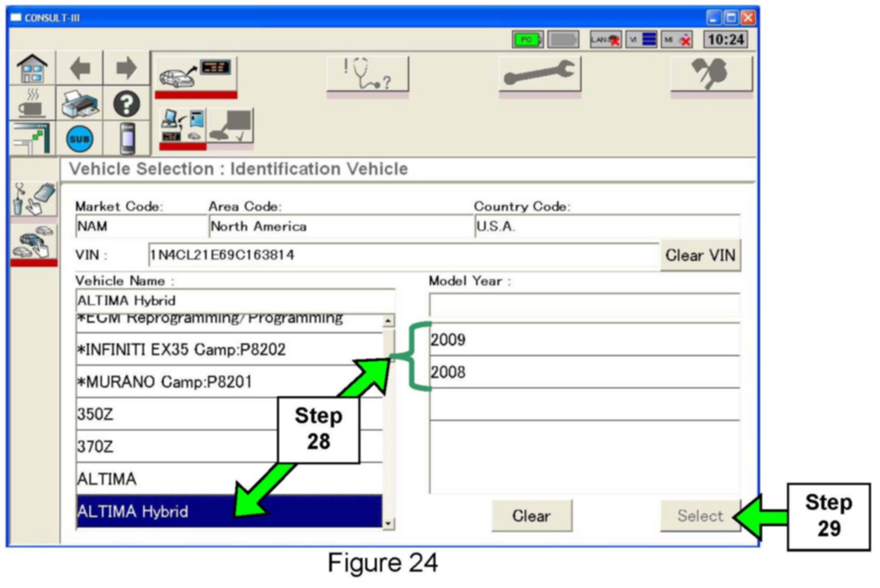The image size is (880, 588).
Task: Choose model year 2009
Action: (x=584, y=340)
